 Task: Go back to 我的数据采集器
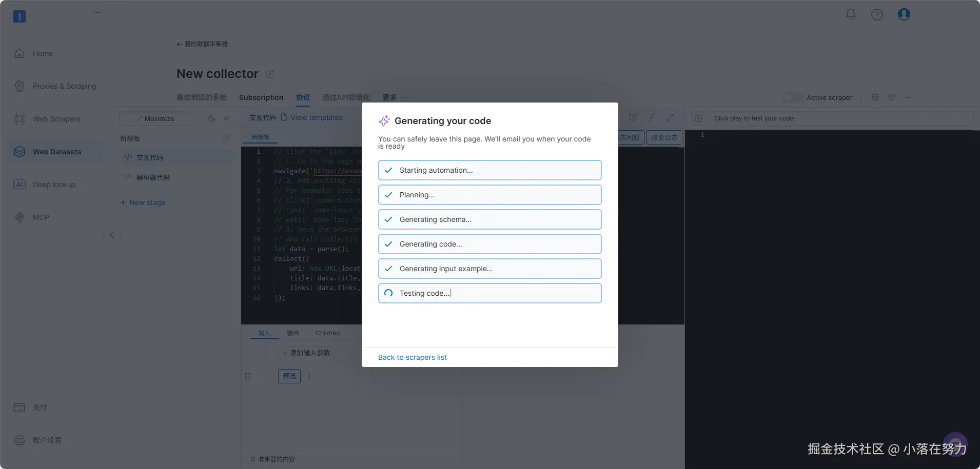[x=202, y=44]
